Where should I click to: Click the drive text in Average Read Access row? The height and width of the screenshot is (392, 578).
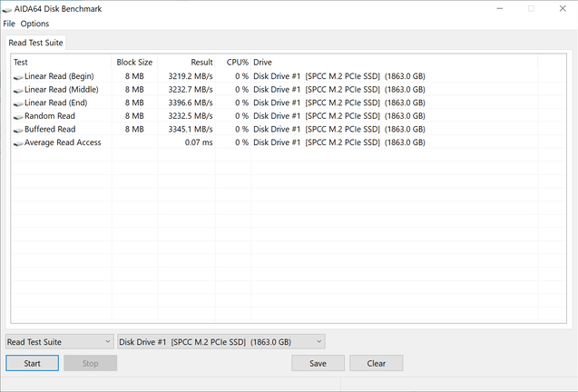click(x=339, y=142)
